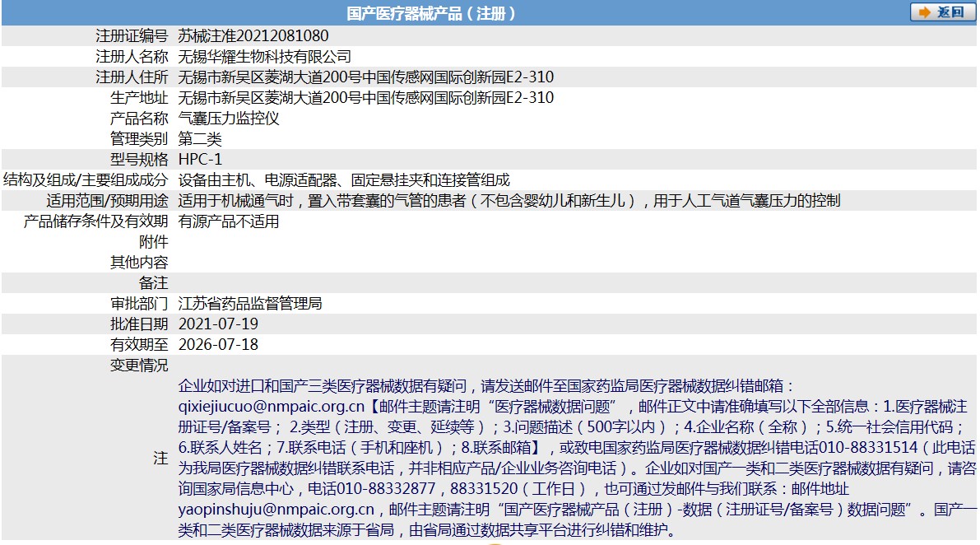The image size is (980, 545).
Task: Click the 注册人住所 address value
Action: pos(365,77)
